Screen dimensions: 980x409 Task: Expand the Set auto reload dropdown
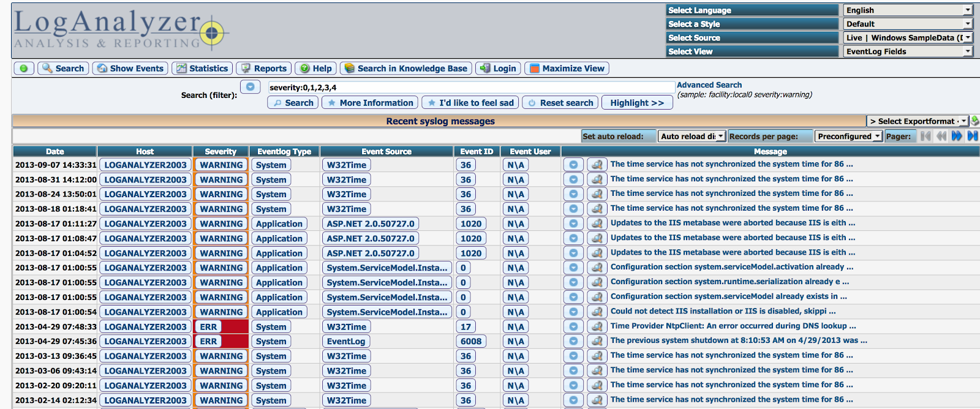(x=692, y=136)
